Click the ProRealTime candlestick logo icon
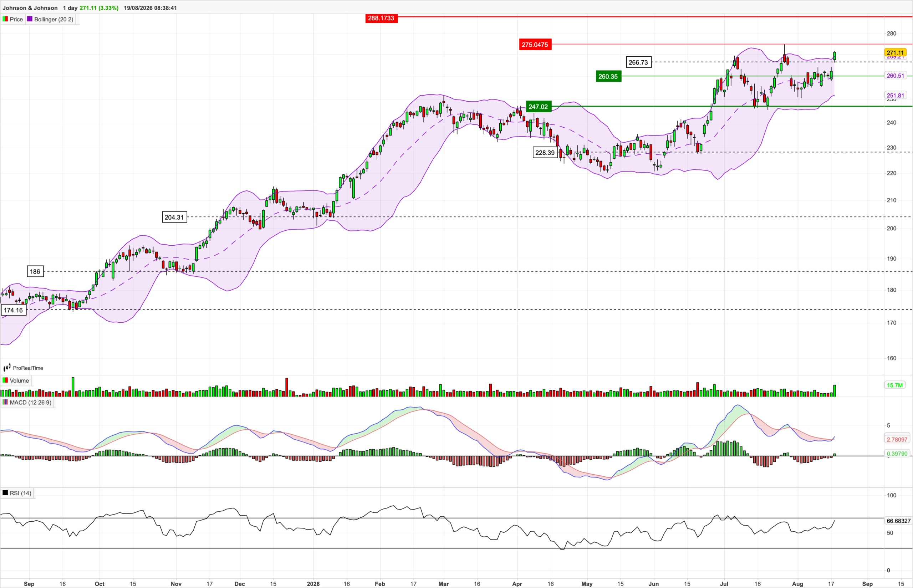The width and height of the screenshot is (913, 588). click(7, 368)
